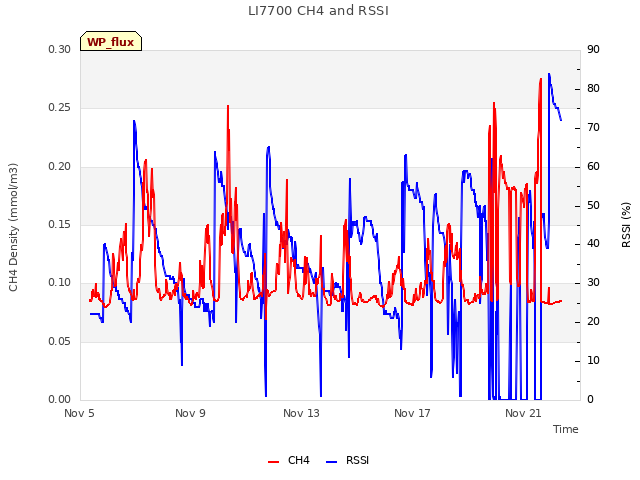The height and width of the screenshot is (480, 640).
Task: Click the 0.05 left axis value
Action: pyautogui.click(x=59, y=341)
